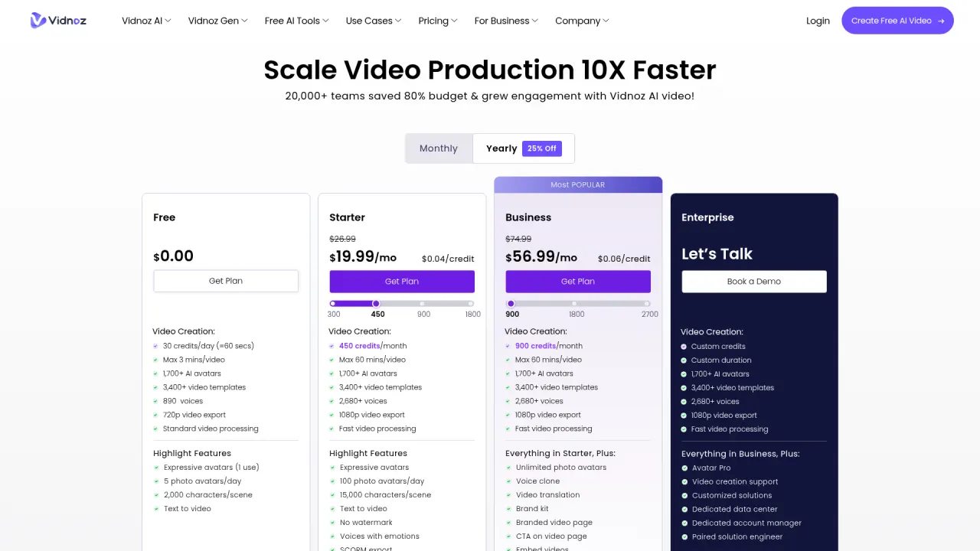Switch billing to Yearly
This screenshot has width=980, height=551.
coord(524,148)
